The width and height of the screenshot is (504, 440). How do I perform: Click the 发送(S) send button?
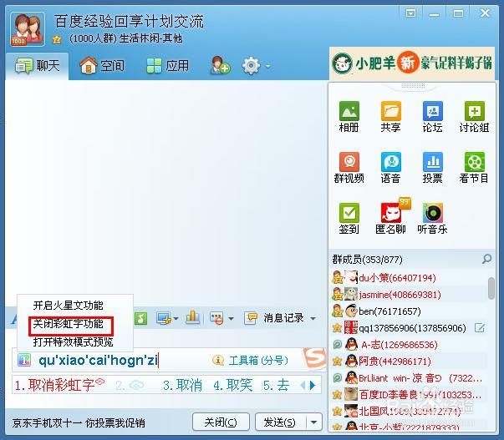click(x=280, y=422)
